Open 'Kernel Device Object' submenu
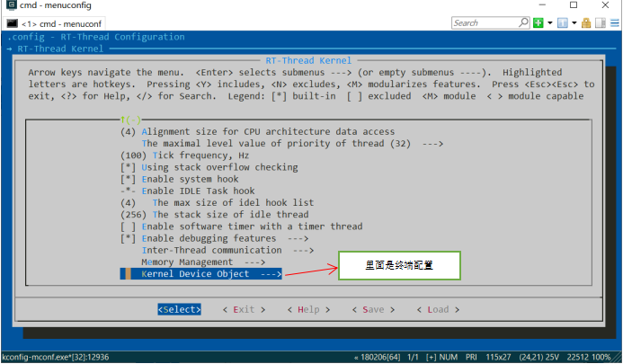 [201, 274]
